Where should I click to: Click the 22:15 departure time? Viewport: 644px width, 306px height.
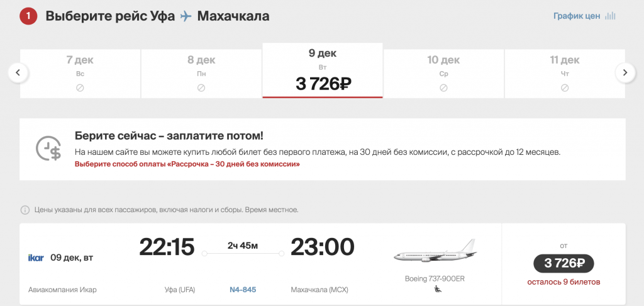(x=166, y=247)
